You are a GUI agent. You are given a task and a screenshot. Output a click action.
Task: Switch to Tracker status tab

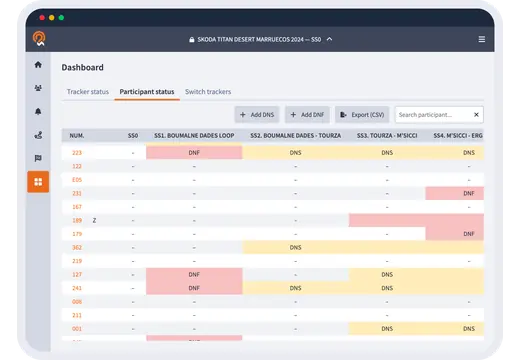(x=88, y=92)
